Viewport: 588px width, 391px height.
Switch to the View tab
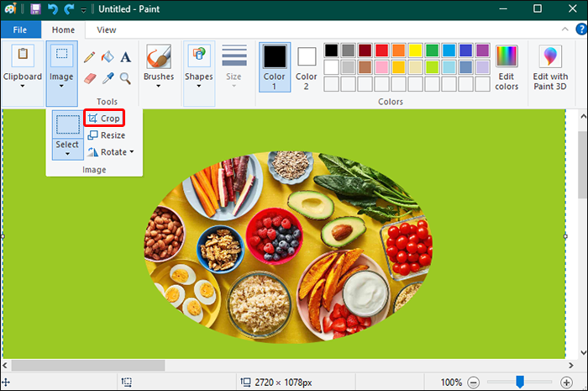pos(107,29)
